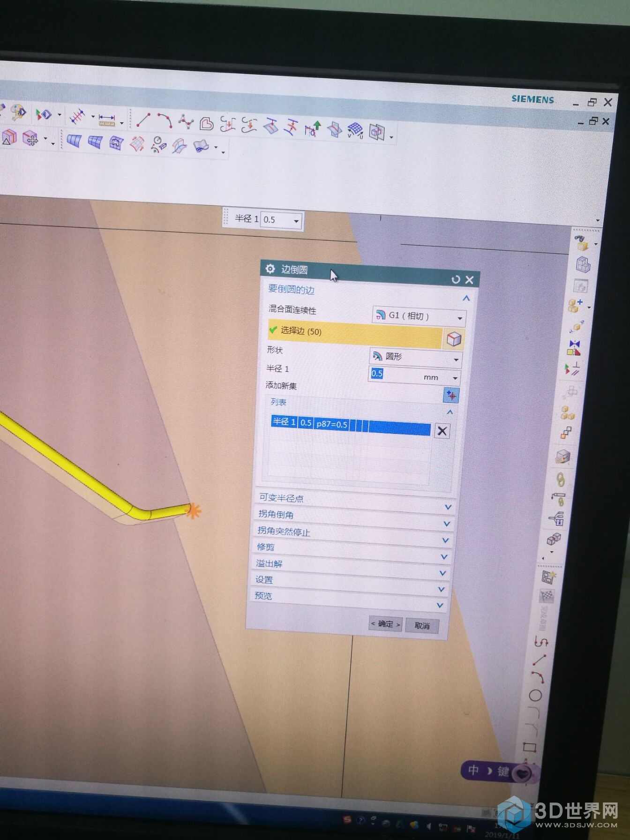The height and width of the screenshot is (840, 630).
Task: Click the move object cube icon
Action: (x=30, y=137)
